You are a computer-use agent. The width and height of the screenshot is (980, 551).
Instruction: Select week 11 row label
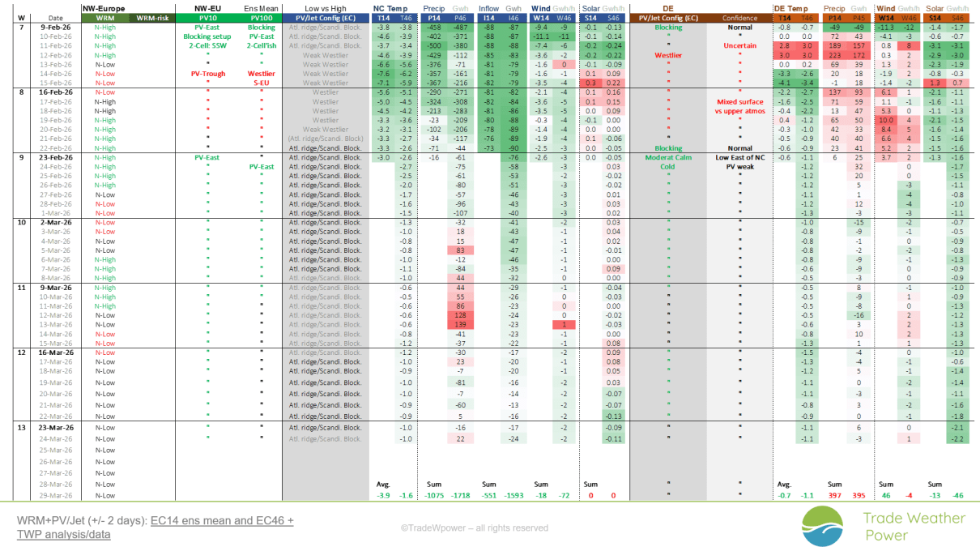pos(21,287)
